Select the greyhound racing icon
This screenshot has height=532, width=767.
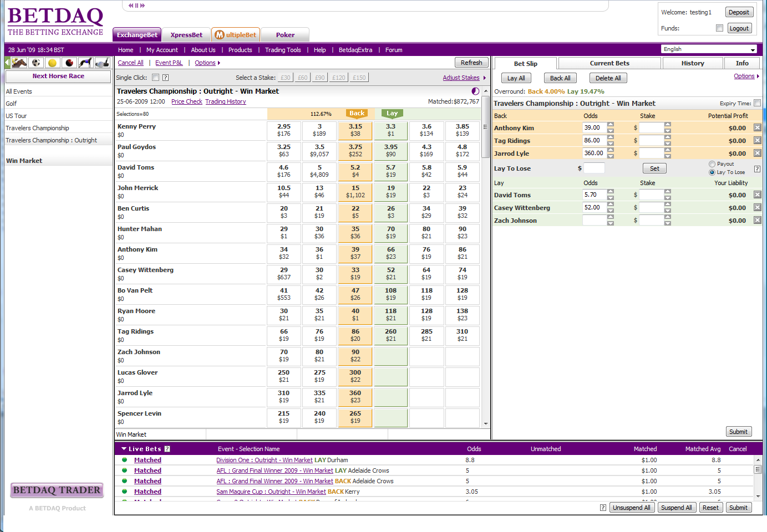click(85, 63)
